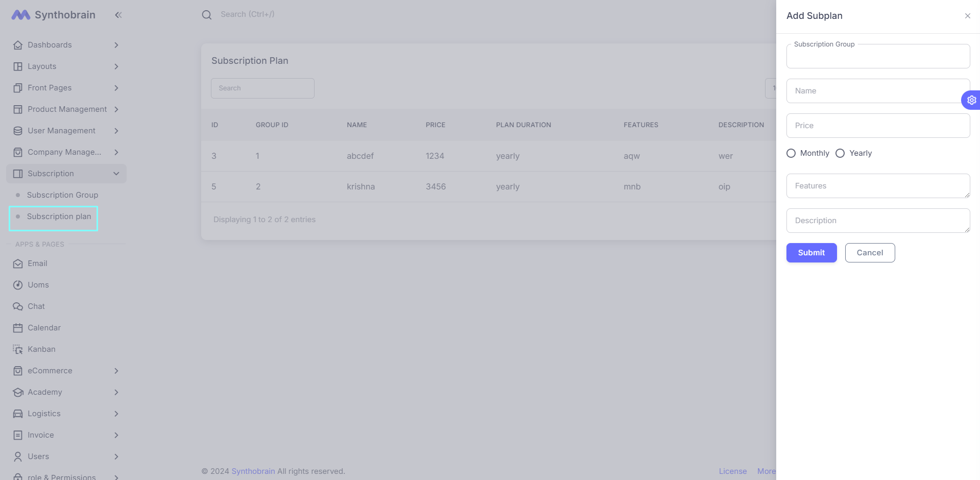Collapse the sidebar with double-chevron icon
980x480 pixels.
(x=118, y=15)
